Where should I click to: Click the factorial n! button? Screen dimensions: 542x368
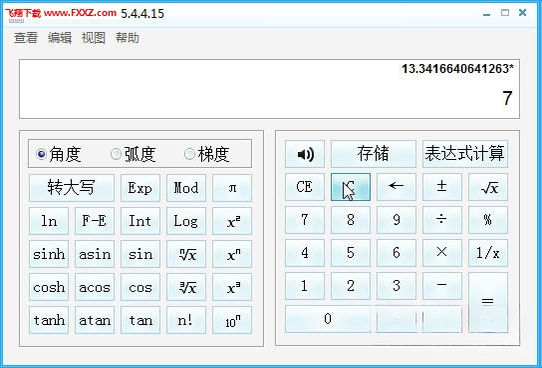coord(186,320)
